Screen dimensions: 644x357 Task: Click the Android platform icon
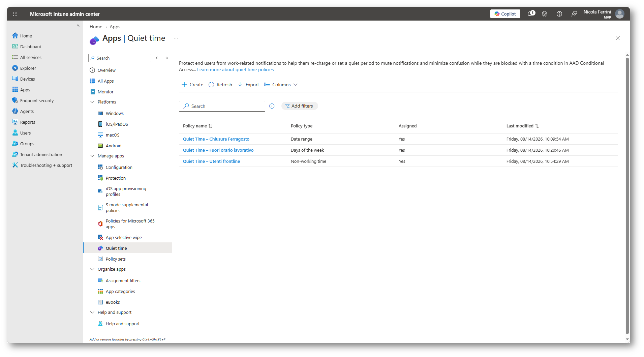(100, 146)
